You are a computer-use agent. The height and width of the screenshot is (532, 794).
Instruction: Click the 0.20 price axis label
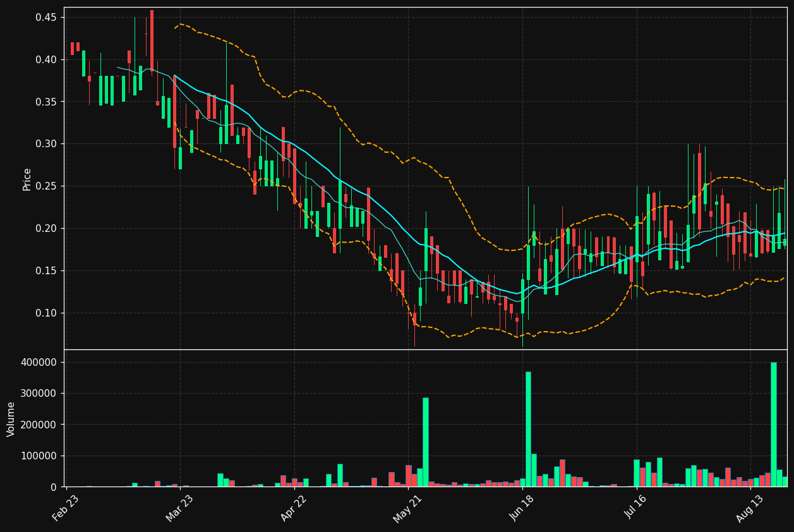45,229
